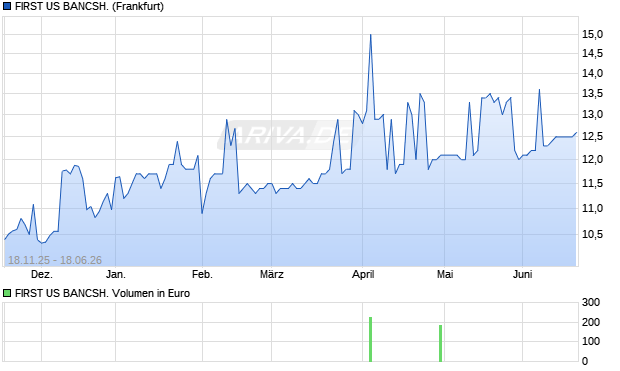Click the green legend square beside Volumen in Euro
The image size is (620, 371).
point(7,293)
